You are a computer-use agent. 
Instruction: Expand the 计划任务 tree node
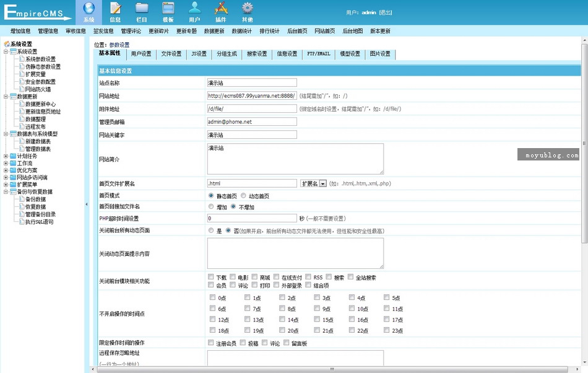click(x=6, y=156)
